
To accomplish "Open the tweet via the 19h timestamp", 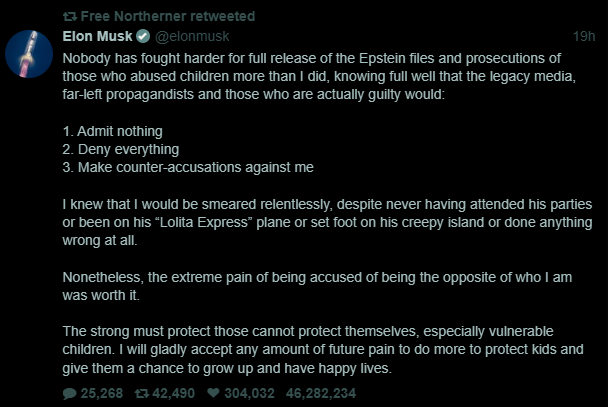I will [x=583, y=37].
